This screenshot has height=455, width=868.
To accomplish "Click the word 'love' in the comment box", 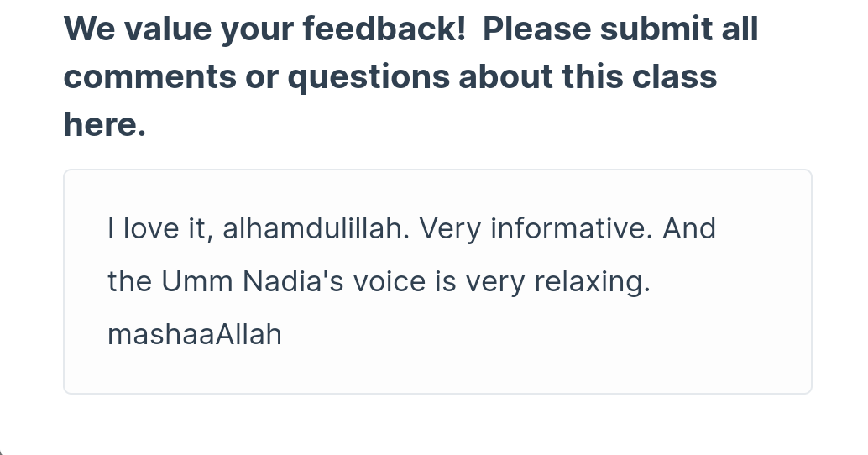I will click(151, 228).
